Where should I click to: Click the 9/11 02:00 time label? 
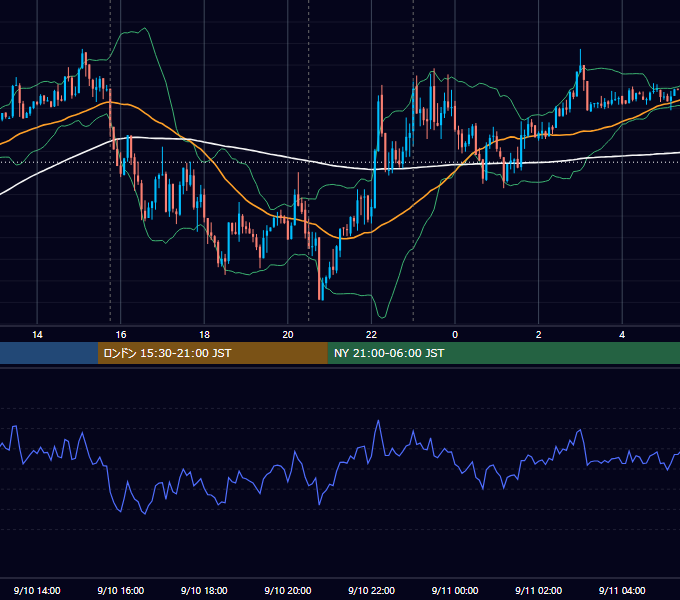click(538, 590)
